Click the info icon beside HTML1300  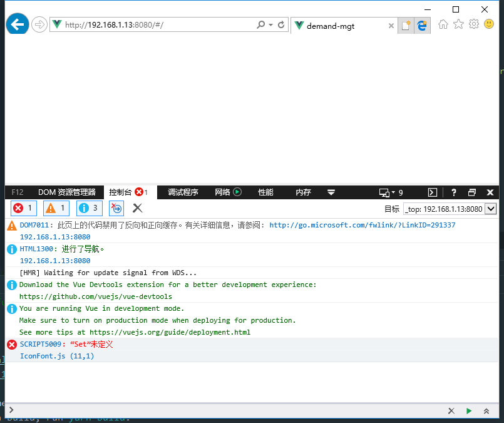click(x=12, y=249)
